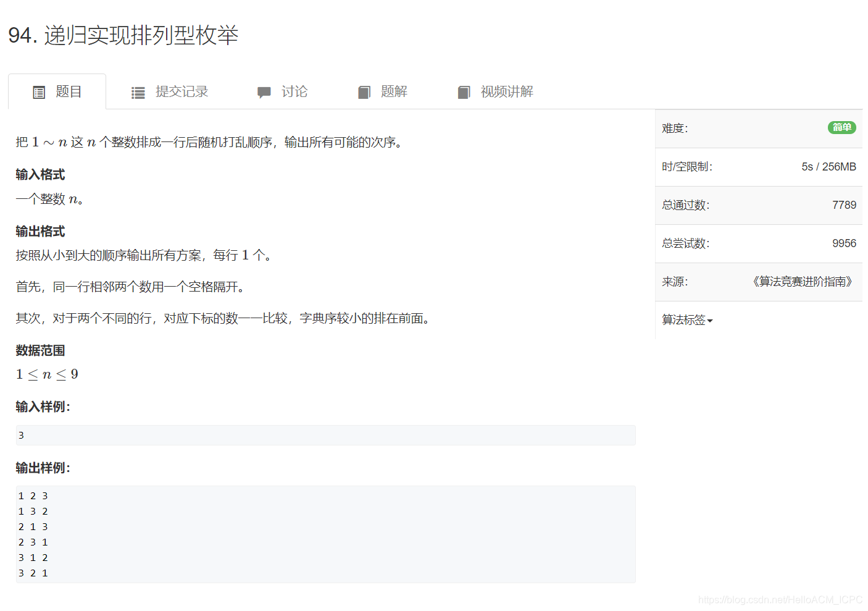This screenshot has height=611, width=868.
Task: Click output line 1 3 2
Action: coord(33,512)
